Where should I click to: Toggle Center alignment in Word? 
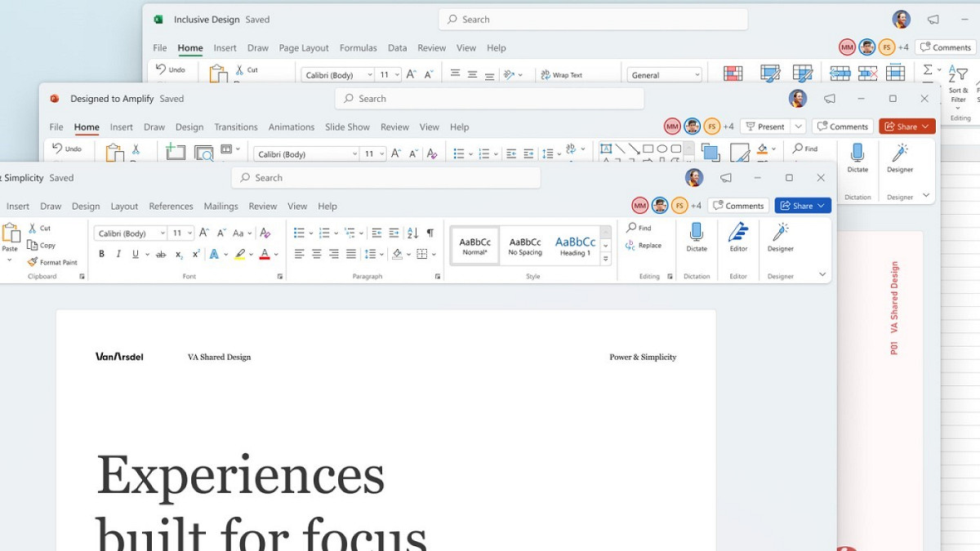pos(317,255)
